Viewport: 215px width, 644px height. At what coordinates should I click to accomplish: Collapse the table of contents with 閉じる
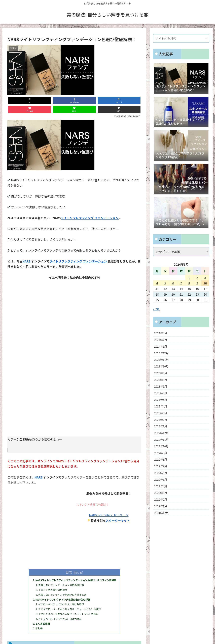click(x=78, y=573)
